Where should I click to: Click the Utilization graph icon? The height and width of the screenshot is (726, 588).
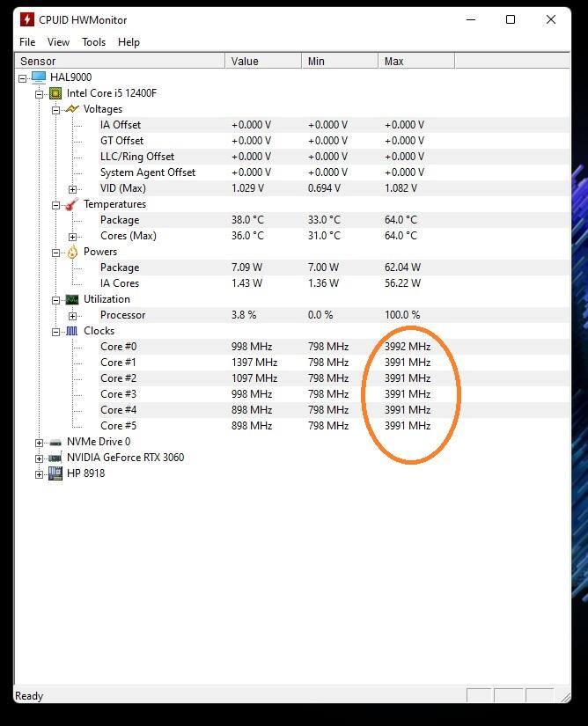click(72, 299)
